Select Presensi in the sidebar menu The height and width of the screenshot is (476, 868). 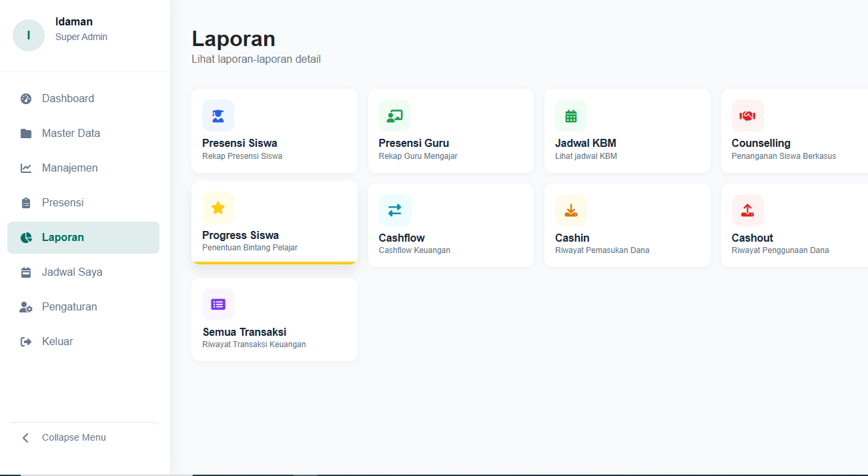click(83, 203)
